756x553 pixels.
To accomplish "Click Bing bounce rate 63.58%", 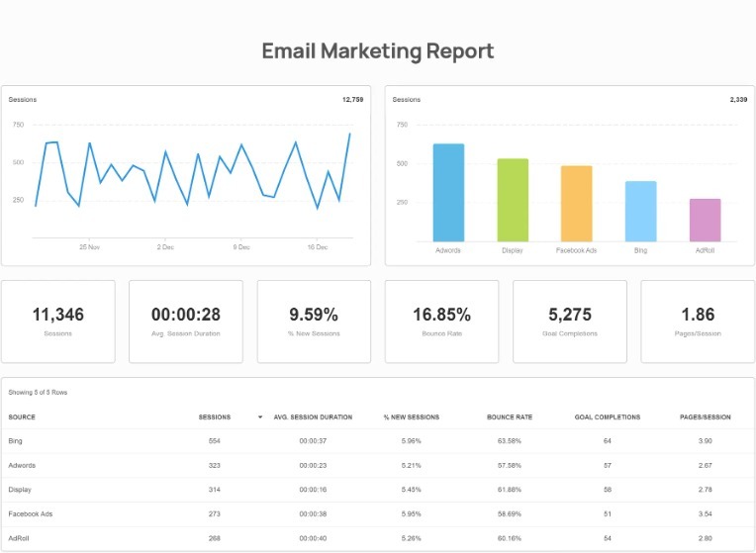I will pyautogui.click(x=510, y=441).
